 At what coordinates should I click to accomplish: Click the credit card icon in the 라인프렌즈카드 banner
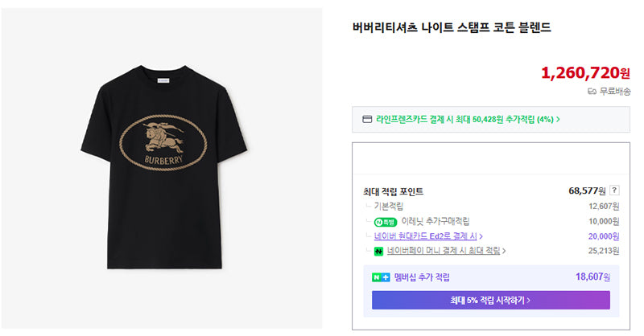point(367,120)
